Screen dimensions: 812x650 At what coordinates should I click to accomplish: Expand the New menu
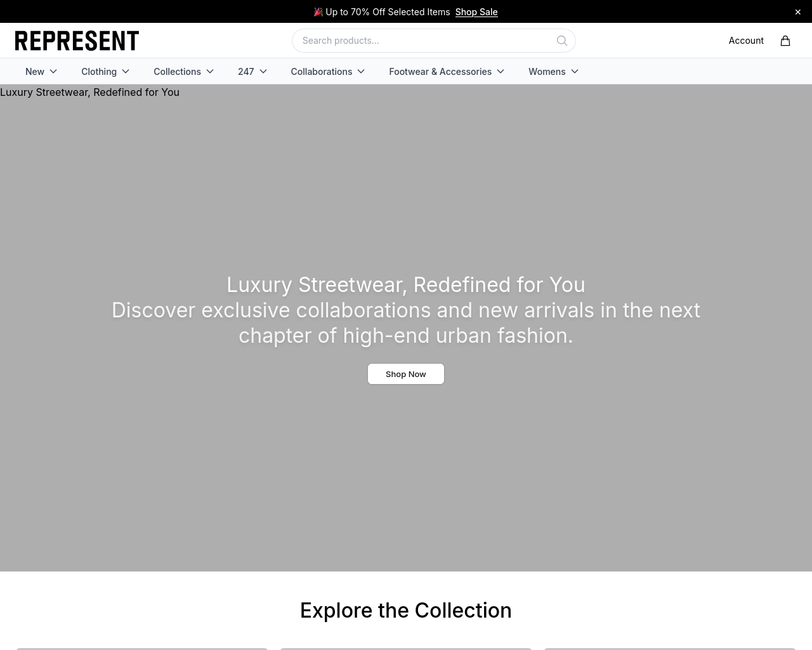[41, 72]
